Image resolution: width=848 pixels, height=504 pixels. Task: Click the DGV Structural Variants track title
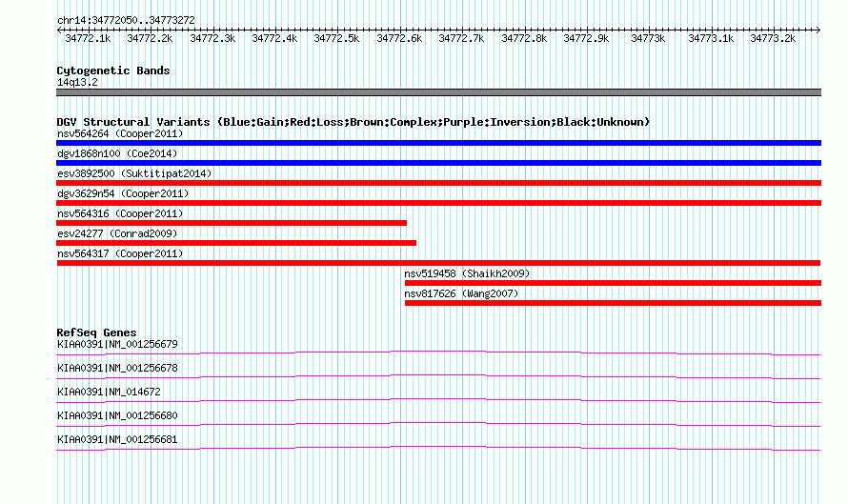tap(353, 122)
